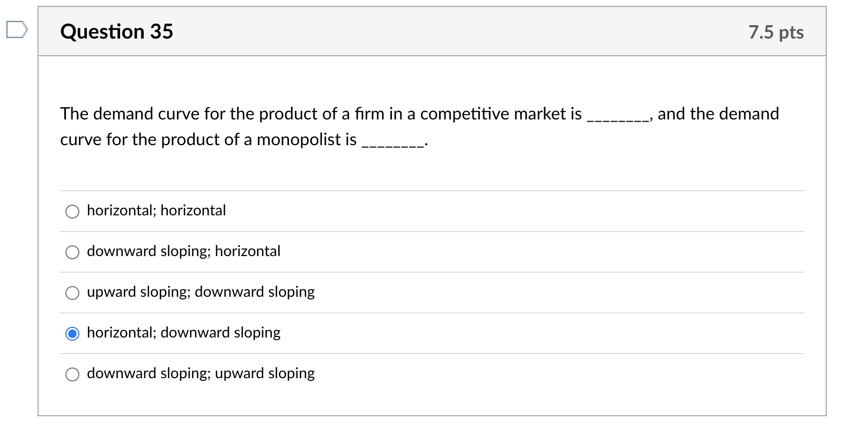Click the 'downward sloping; upward sloping' answer text
868x435 pixels.
(x=200, y=373)
